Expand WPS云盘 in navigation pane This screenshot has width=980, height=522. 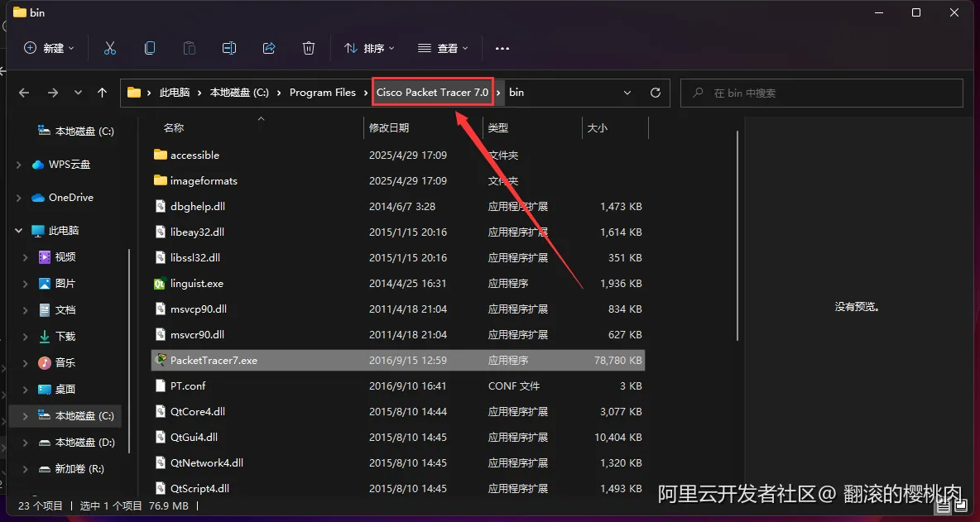point(19,165)
